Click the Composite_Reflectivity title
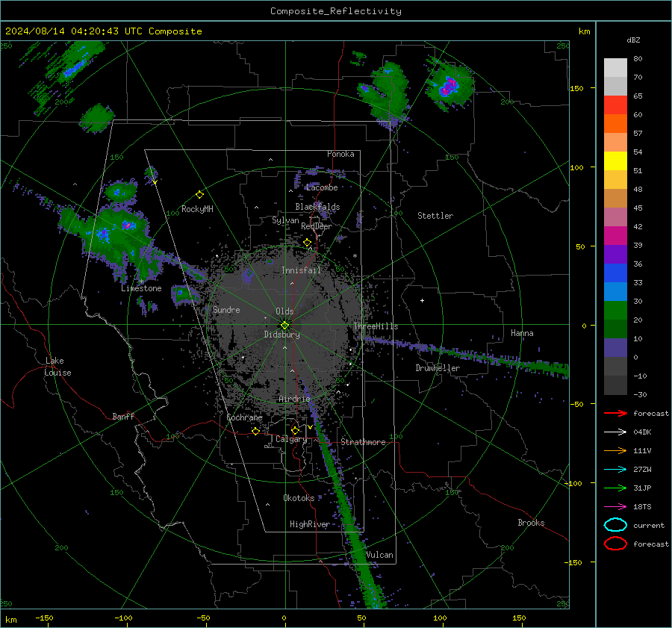The height and width of the screenshot is (628, 672). (335, 11)
